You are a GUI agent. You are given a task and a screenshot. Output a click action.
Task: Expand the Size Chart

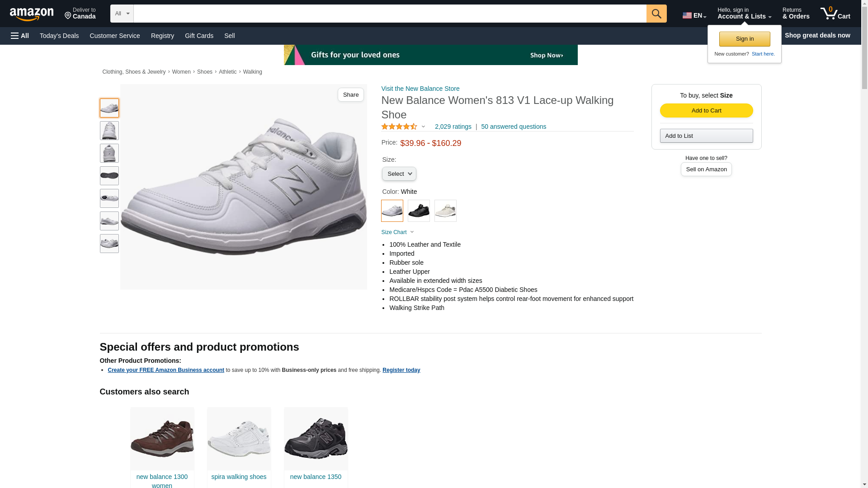coord(397,232)
